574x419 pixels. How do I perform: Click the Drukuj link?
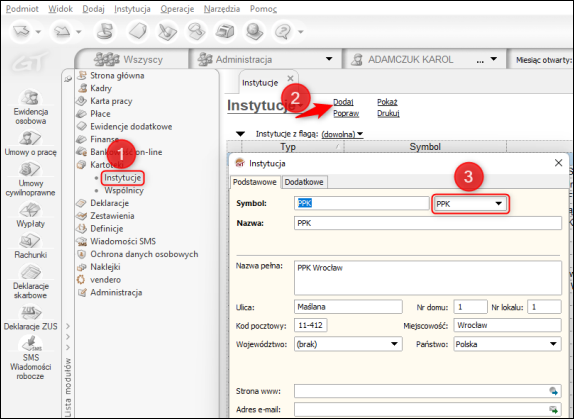[388, 113]
